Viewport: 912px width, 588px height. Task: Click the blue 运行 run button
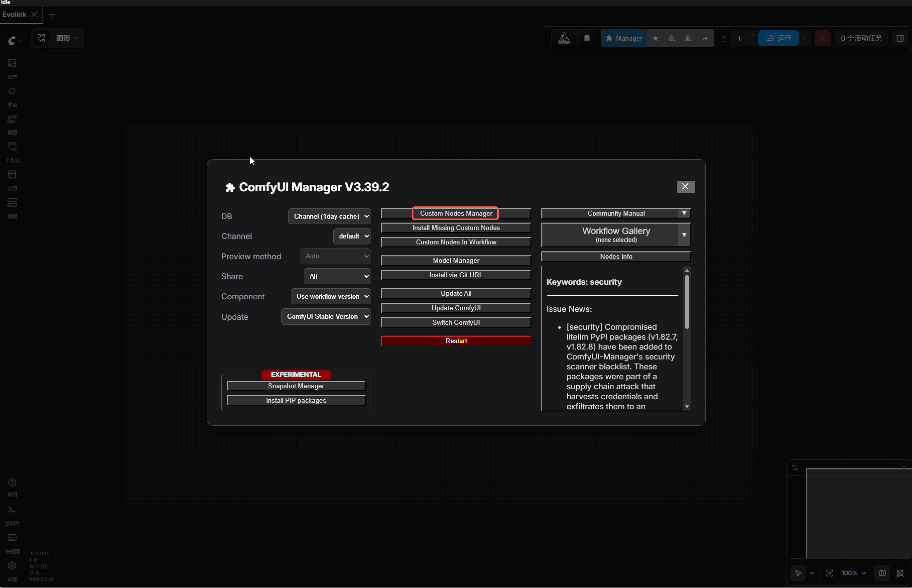click(x=778, y=38)
